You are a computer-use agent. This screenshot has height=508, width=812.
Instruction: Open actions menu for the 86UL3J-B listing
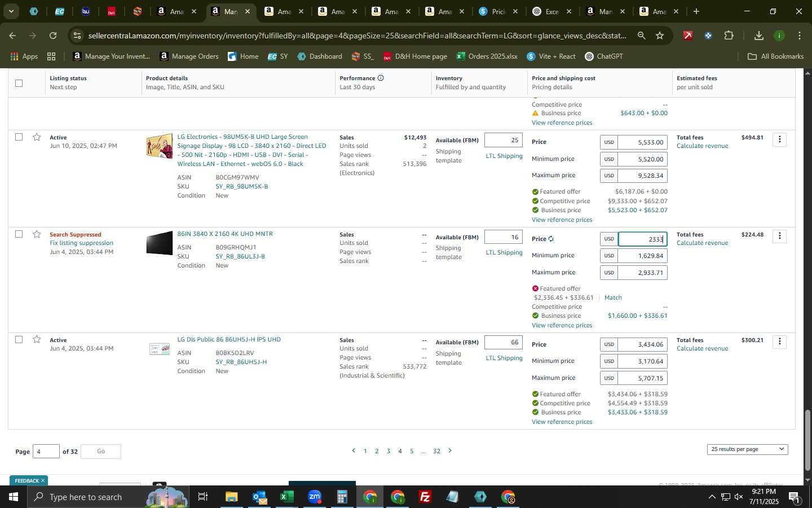pos(780,236)
